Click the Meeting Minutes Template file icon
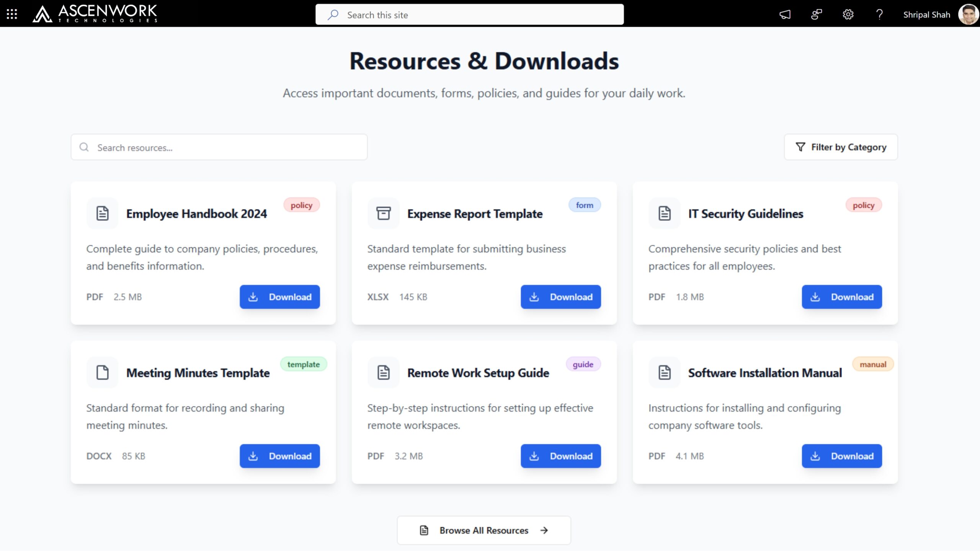This screenshot has height=551, width=980. (102, 372)
